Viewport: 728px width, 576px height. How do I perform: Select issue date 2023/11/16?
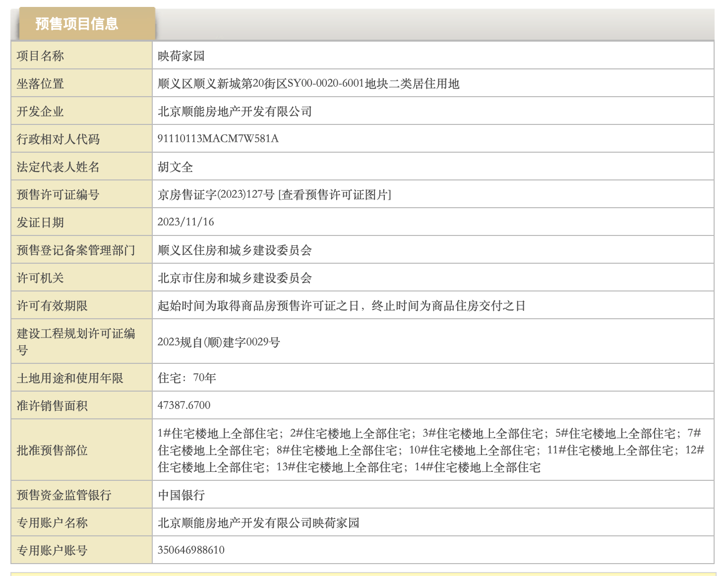click(x=186, y=222)
